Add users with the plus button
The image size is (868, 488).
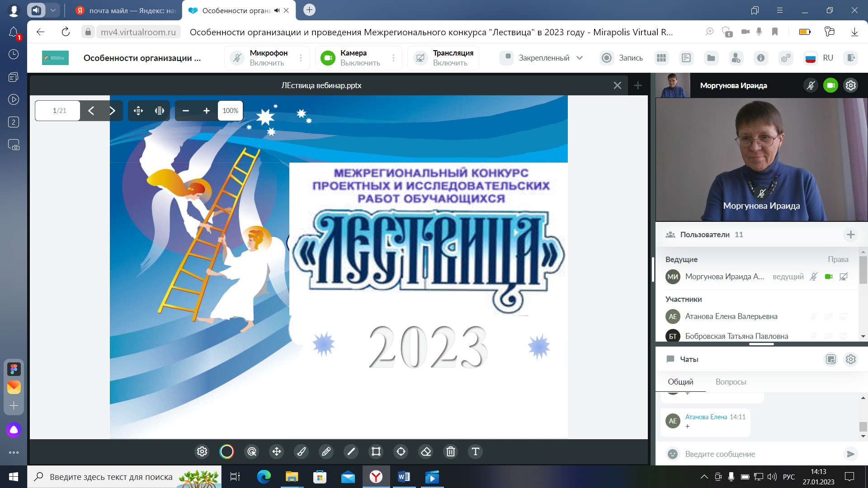850,235
